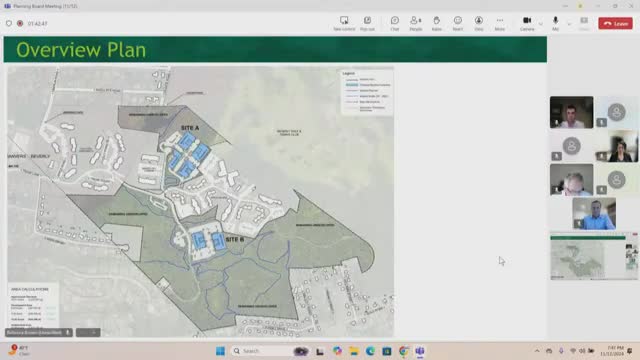Image resolution: width=640 pixels, height=360 pixels.
Task: Click the taskbar clock and date
Action: pyautogui.click(x=611, y=351)
